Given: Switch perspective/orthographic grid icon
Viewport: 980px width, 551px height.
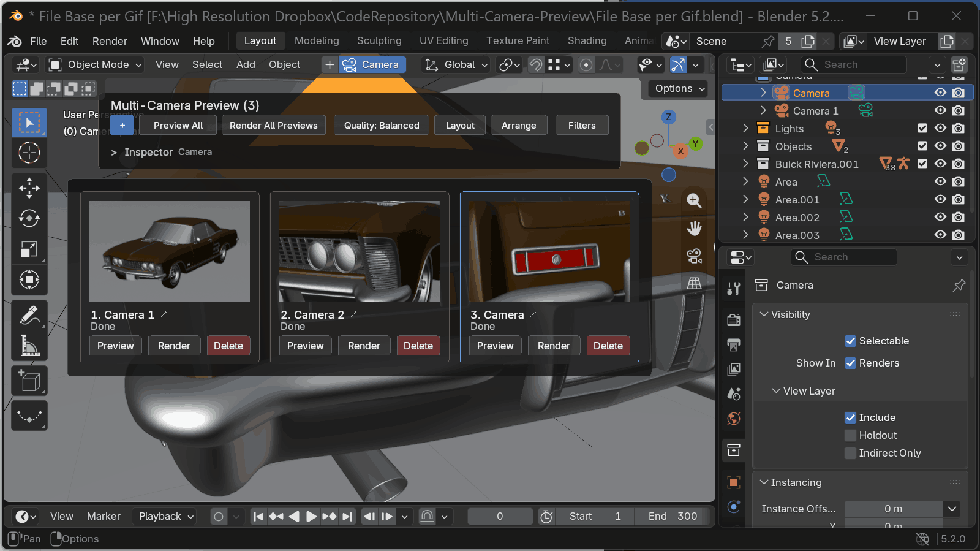Looking at the screenshot, I should click(694, 283).
